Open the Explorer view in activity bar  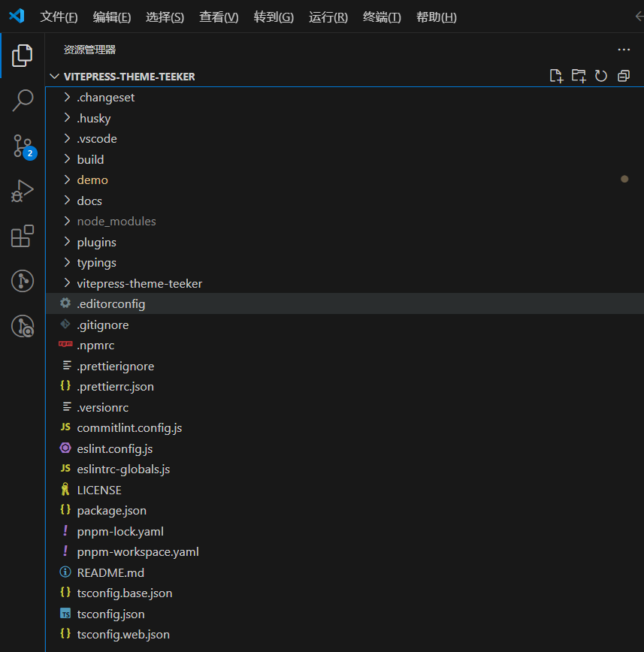[x=22, y=56]
